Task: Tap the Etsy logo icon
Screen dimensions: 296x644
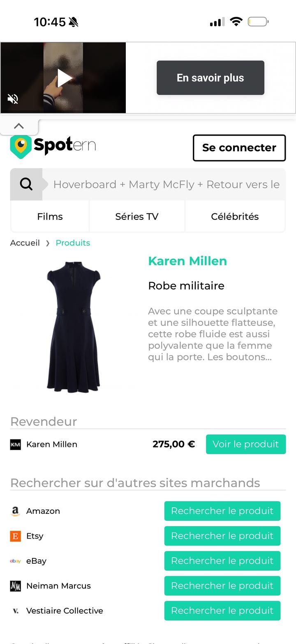Action: point(15,536)
